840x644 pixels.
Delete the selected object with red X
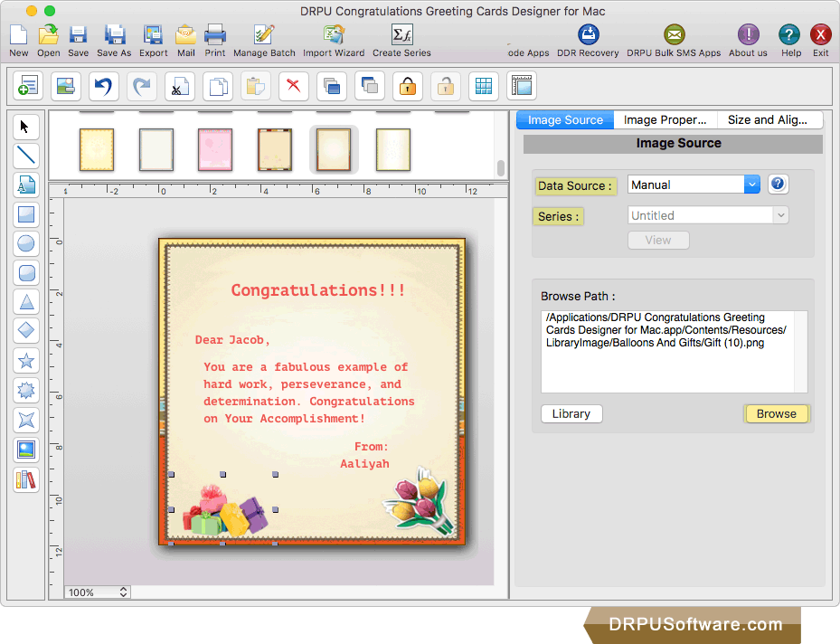pos(294,86)
